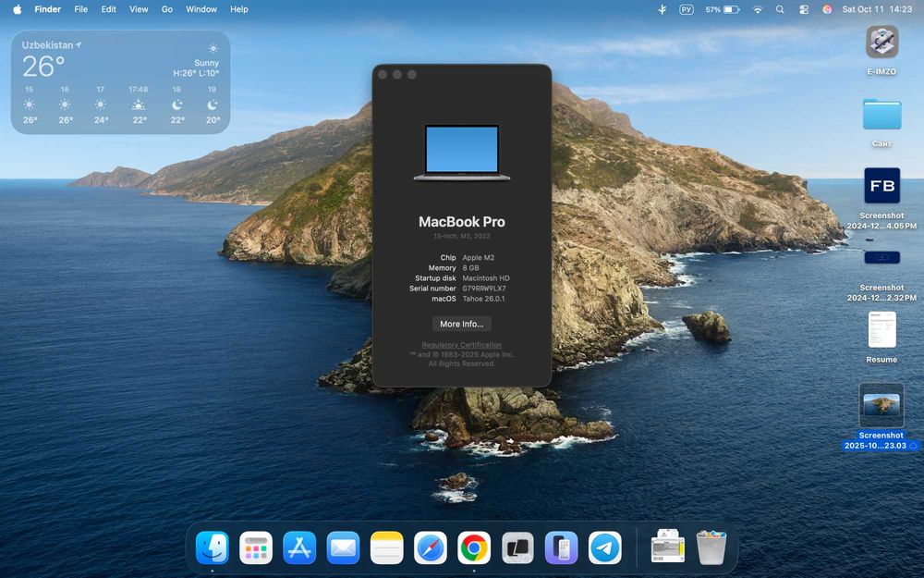Open Control Center toggles
Image resolution: width=924 pixels, height=578 pixels.
[804, 9]
